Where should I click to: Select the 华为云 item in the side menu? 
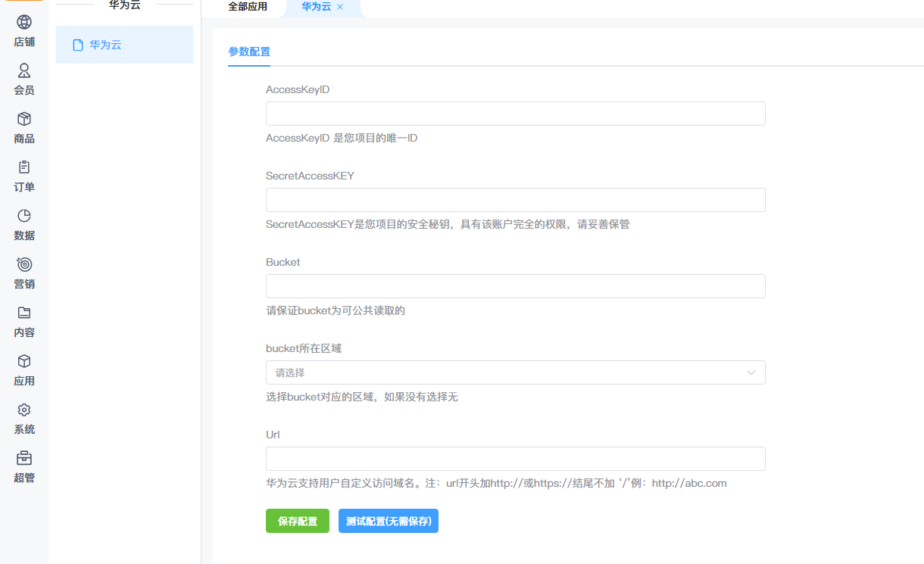tap(124, 45)
